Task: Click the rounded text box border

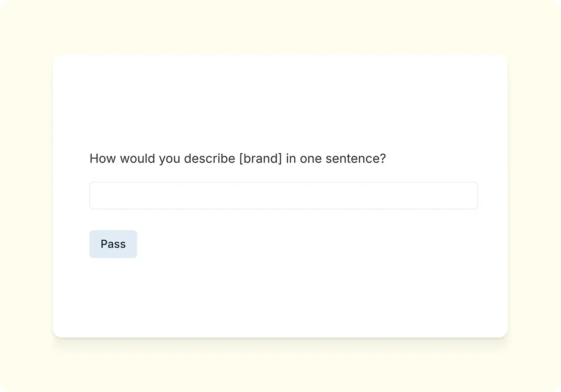Action: coord(283,183)
